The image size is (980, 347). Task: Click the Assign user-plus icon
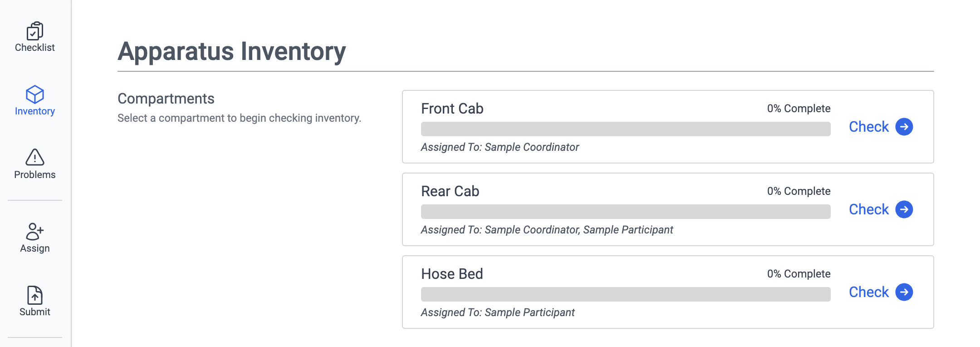point(35,231)
